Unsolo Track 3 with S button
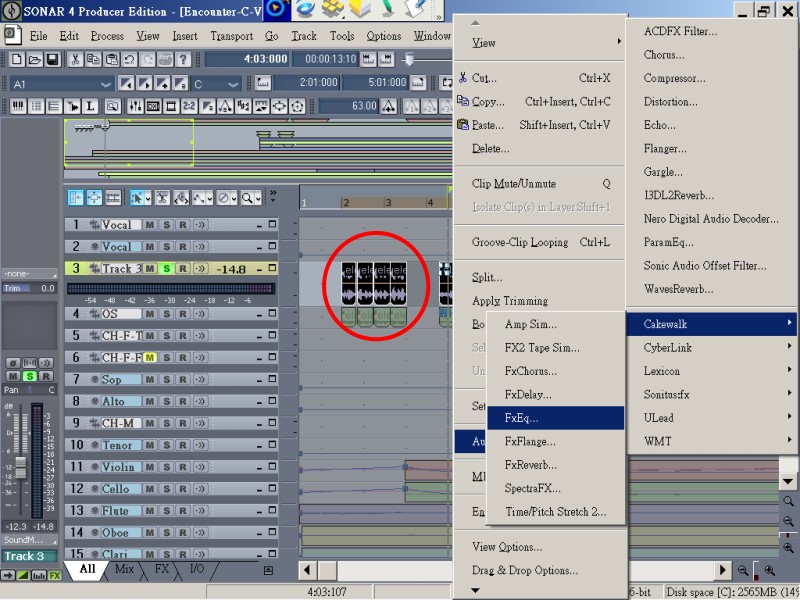 click(167, 269)
